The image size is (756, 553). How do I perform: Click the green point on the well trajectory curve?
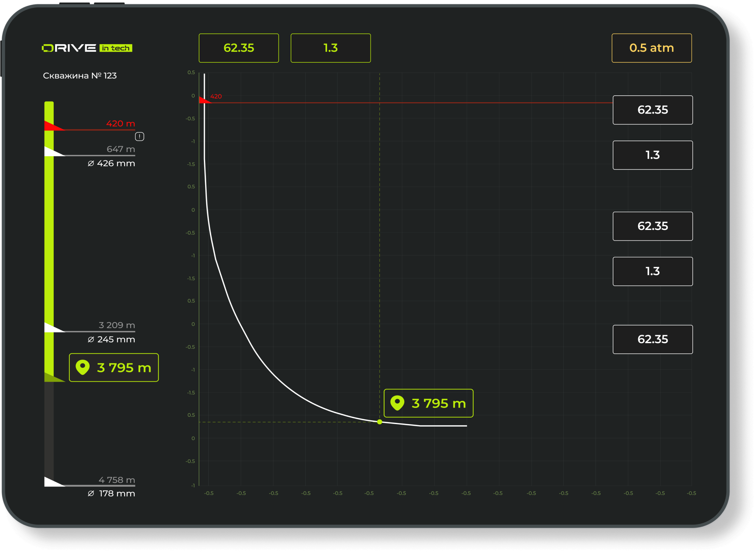(x=380, y=422)
